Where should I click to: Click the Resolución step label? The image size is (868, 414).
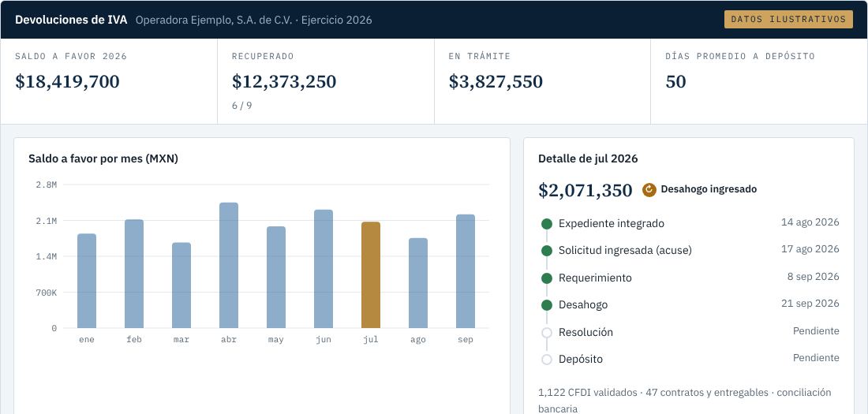tap(586, 332)
